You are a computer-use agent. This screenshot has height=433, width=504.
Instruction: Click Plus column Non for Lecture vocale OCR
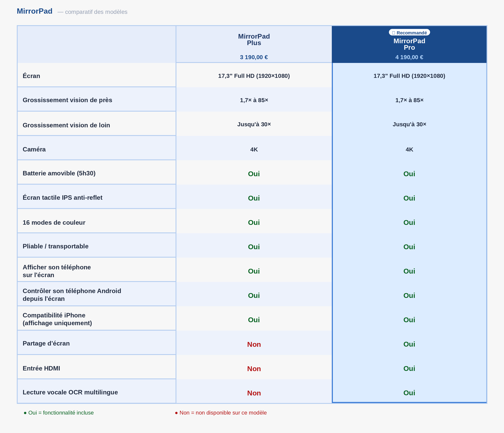[254, 393]
